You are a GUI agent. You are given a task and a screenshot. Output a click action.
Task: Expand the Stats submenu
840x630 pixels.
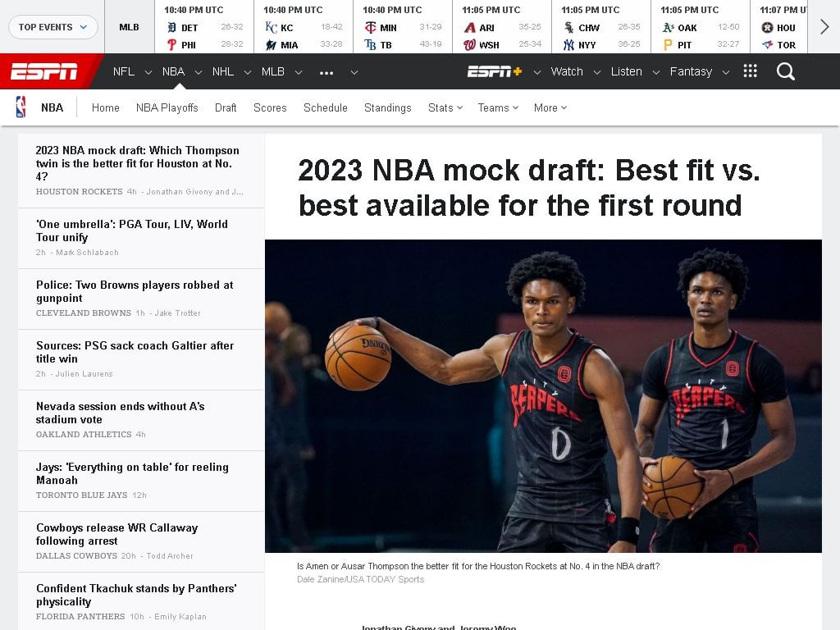[x=445, y=107]
